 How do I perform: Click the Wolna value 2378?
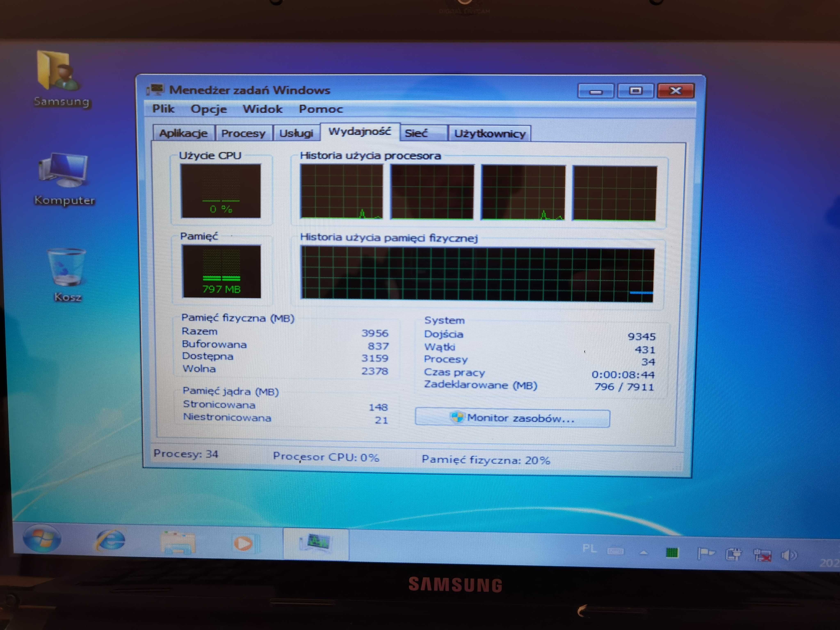coord(375,371)
